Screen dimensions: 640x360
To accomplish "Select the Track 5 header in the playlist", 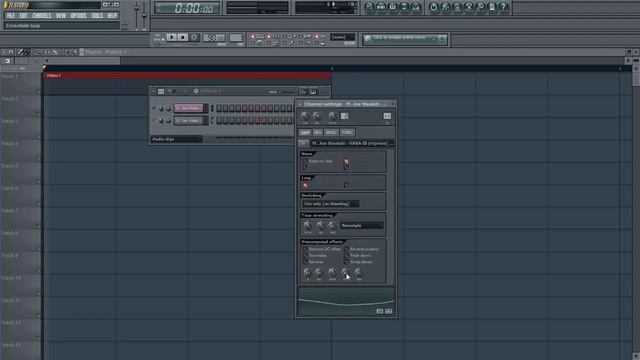I will coord(20,173).
